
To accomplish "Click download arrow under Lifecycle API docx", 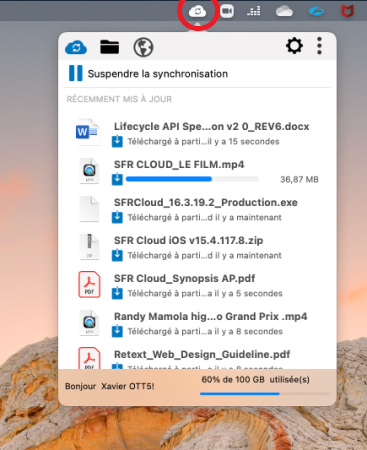I will (x=117, y=141).
